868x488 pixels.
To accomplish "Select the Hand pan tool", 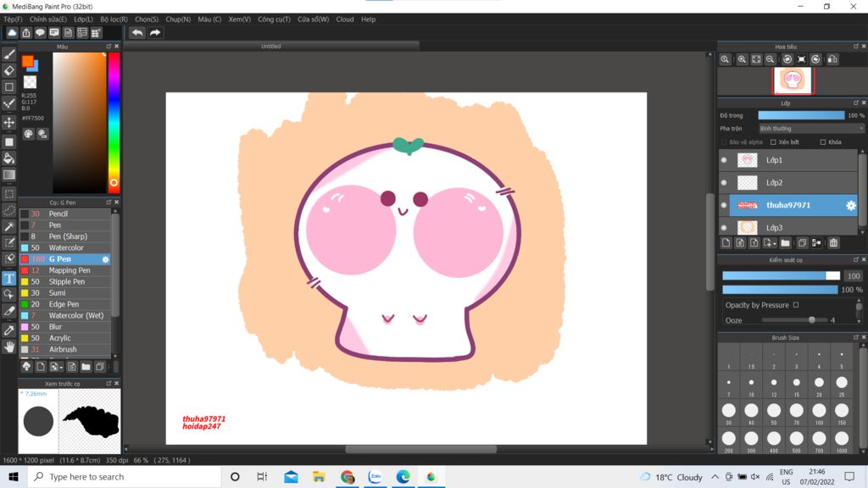I will [x=9, y=347].
